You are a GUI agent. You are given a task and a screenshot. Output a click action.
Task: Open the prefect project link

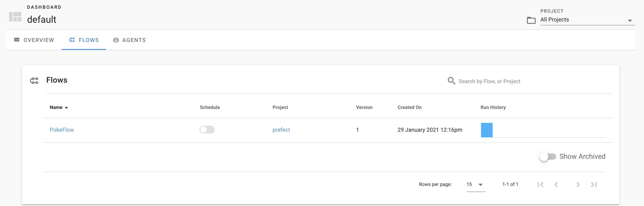pyautogui.click(x=281, y=130)
